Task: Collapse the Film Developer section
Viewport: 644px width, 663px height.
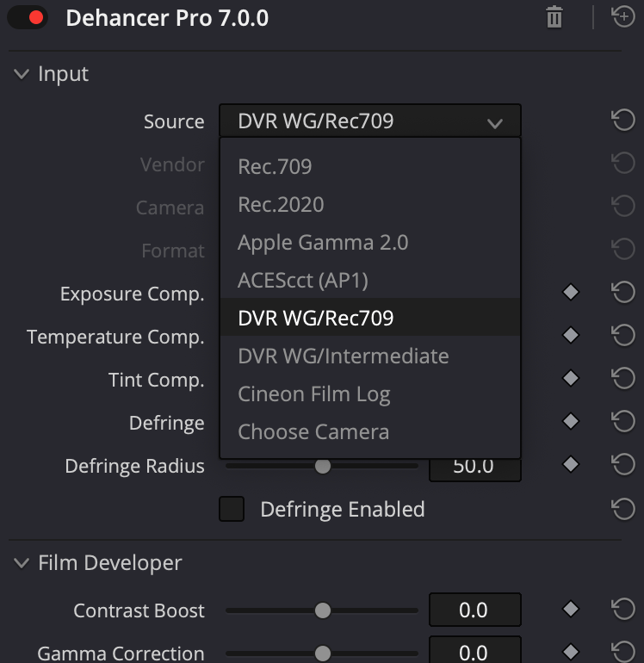Action: coord(22,563)
